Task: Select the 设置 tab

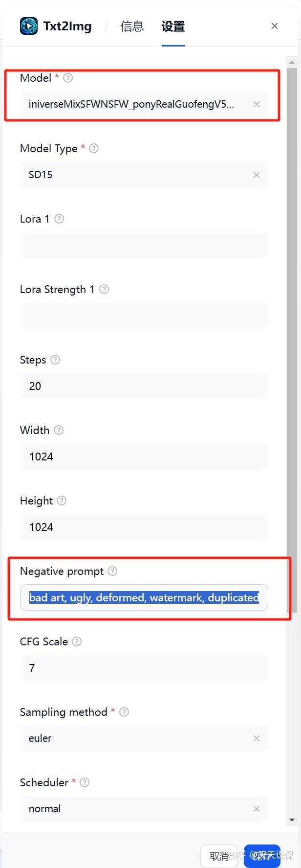Action: (173, 26)
